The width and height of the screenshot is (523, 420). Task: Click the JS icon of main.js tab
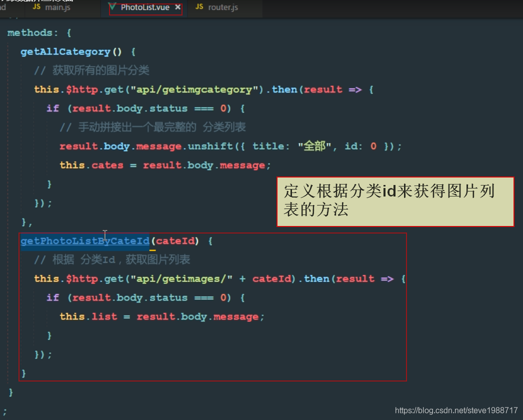pos(36,6)
